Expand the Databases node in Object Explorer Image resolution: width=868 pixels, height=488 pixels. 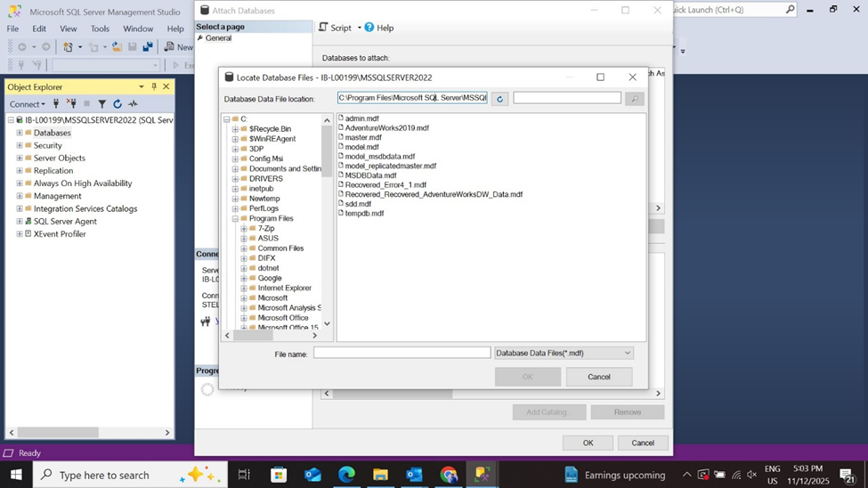point(20,133)
